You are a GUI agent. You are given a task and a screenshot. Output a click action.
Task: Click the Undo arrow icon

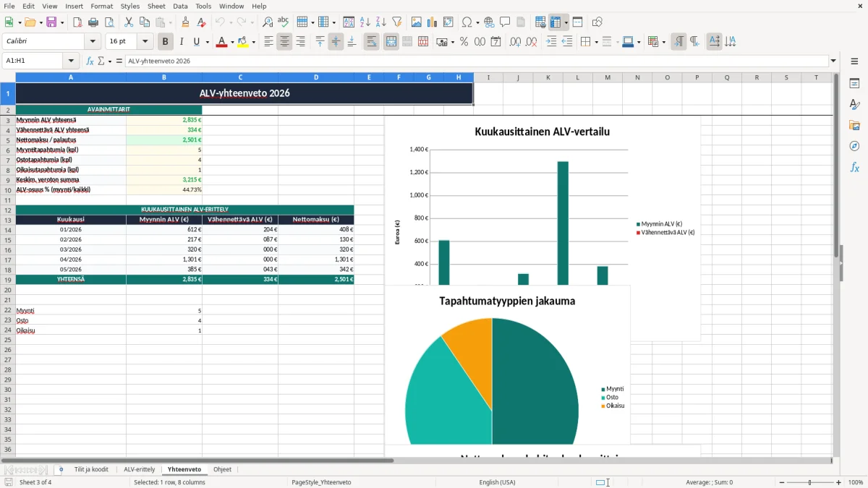220,22
